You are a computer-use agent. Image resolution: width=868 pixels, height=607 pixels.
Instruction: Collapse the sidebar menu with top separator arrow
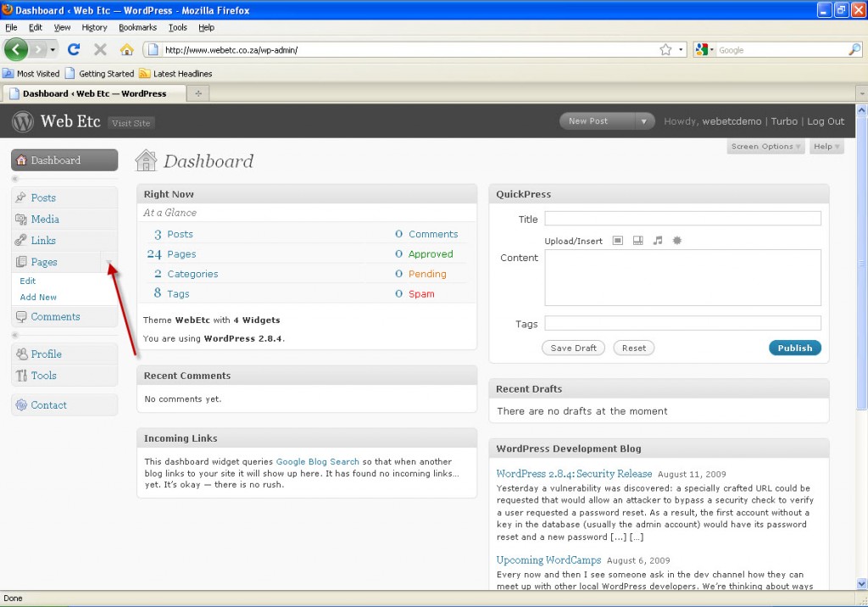15,178
